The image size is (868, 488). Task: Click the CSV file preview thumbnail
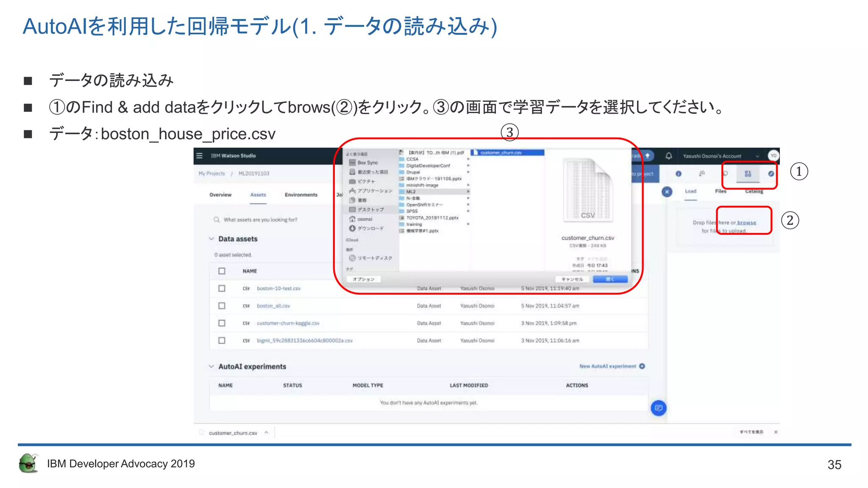click(587, 190)
